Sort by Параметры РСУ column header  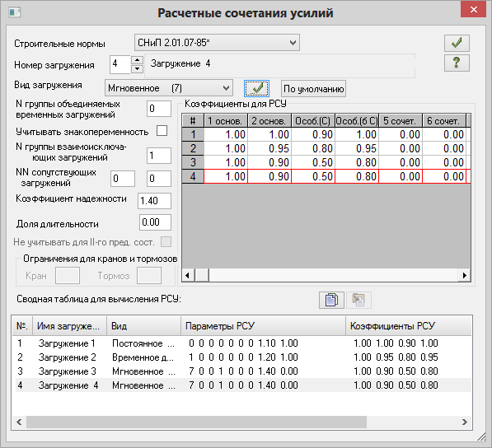point(263,326)
